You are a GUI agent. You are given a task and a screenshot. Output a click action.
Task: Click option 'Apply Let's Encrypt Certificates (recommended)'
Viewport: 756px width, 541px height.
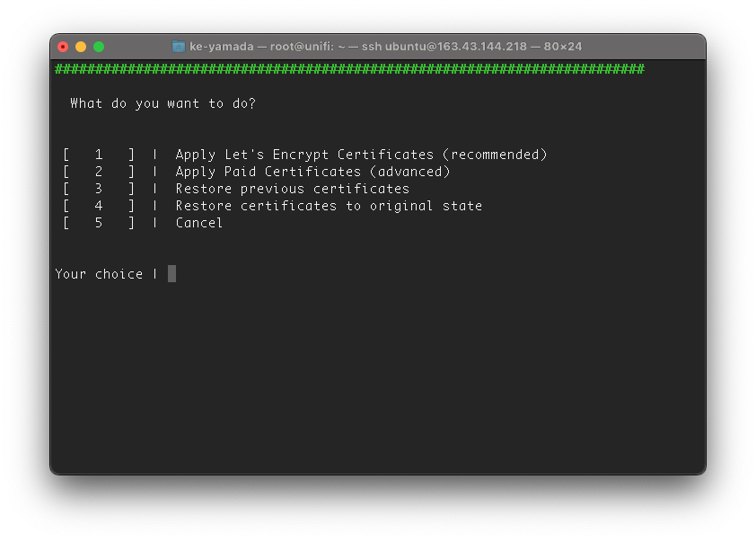pyautogui.click(x=361, y=155)
